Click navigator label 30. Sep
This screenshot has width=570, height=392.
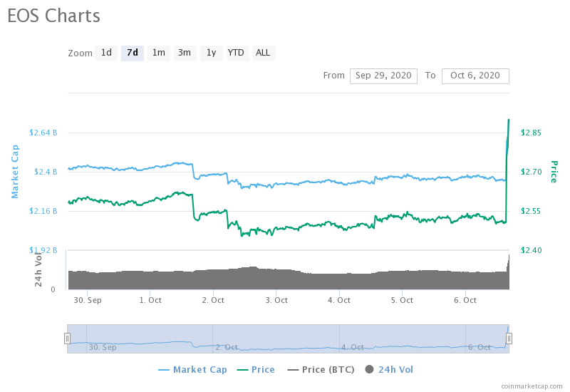103,347
